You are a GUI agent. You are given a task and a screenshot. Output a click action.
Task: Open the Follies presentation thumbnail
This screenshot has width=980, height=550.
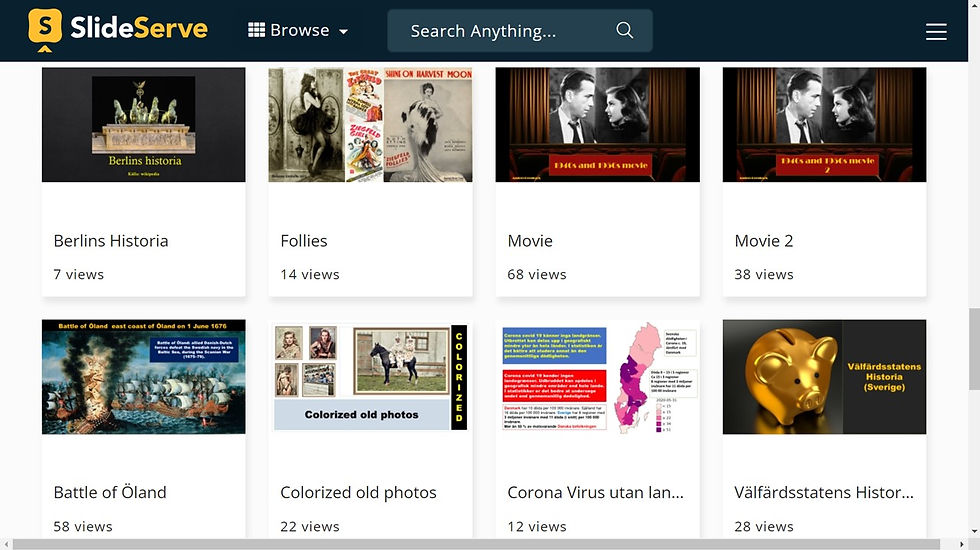click(371, 125)
